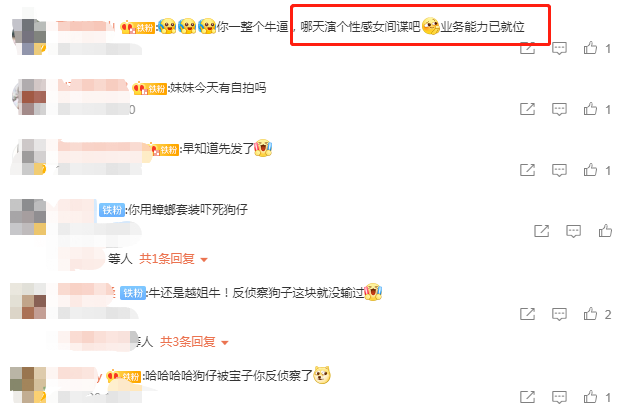Open avatar of the 越姐牛 commenter
Viewport: 621px width, 415px height.
point(28,301)
